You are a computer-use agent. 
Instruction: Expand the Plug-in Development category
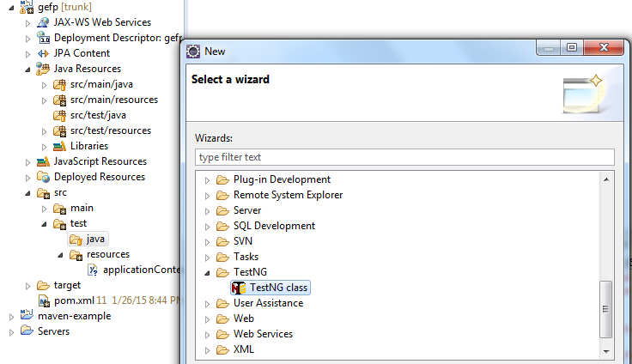[207, 179]
